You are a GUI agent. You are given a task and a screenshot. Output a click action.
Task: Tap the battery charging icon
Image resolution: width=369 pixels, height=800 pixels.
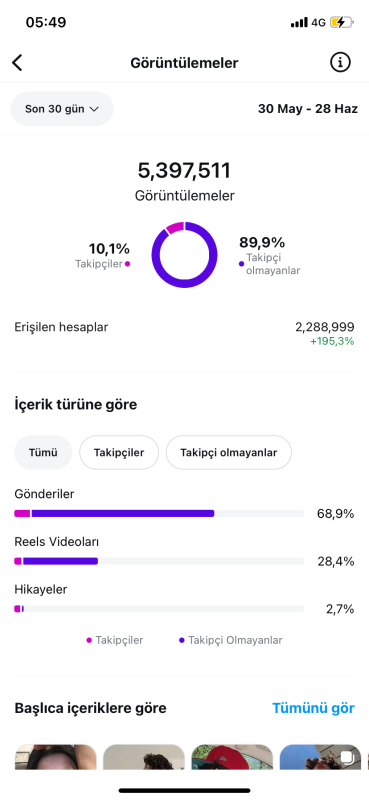tap(341, 22)
